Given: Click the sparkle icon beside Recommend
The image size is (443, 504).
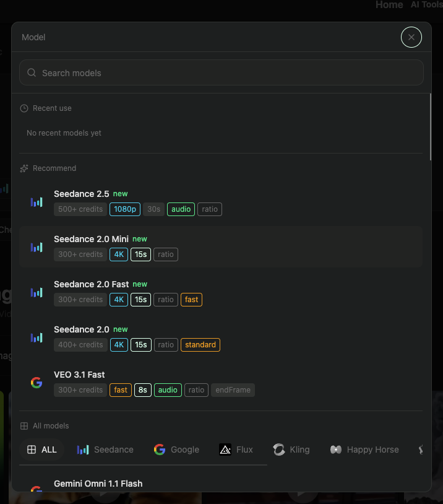Looking at the screenshot, I should click(24, 168).
